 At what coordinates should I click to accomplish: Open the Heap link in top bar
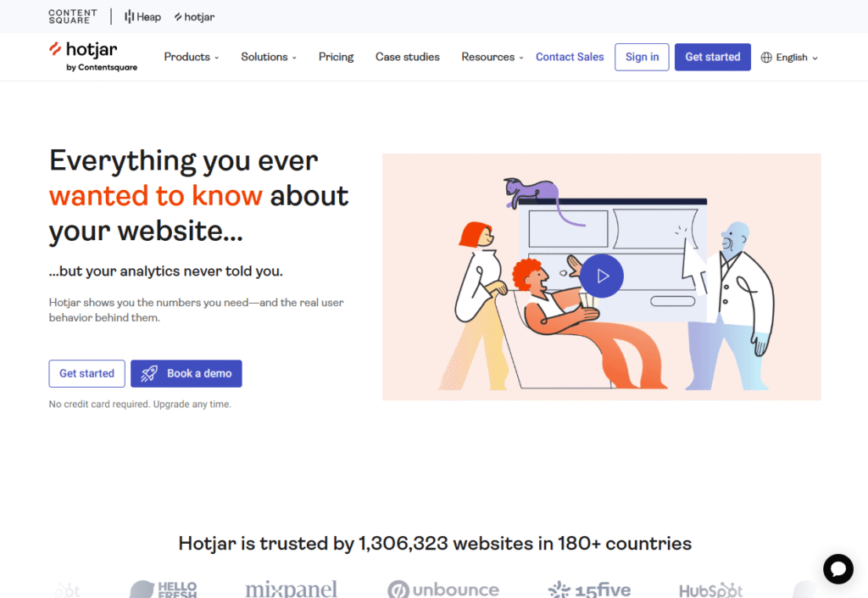142,17
